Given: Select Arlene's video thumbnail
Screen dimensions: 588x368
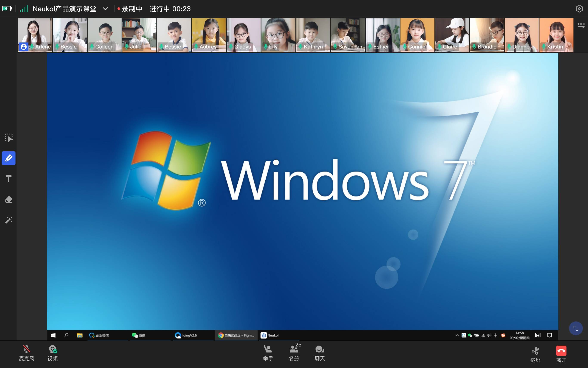Looking at the screenshot, I should coord(35,35).
